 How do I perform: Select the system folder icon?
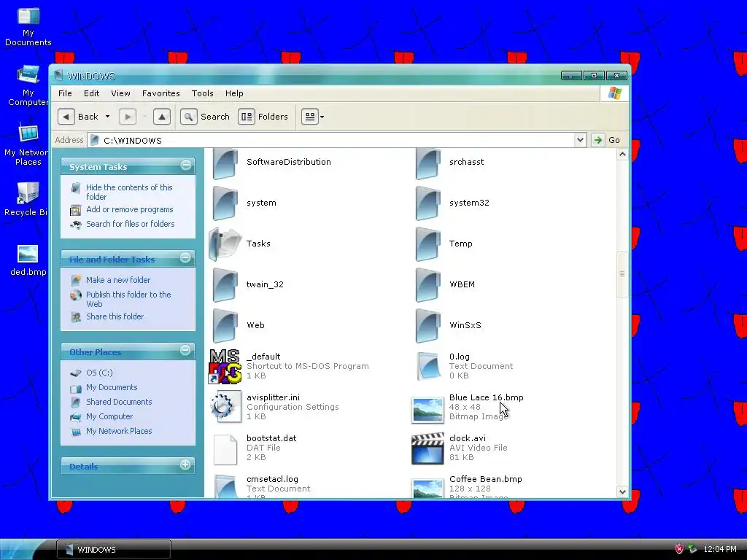(x=225, y=203)
